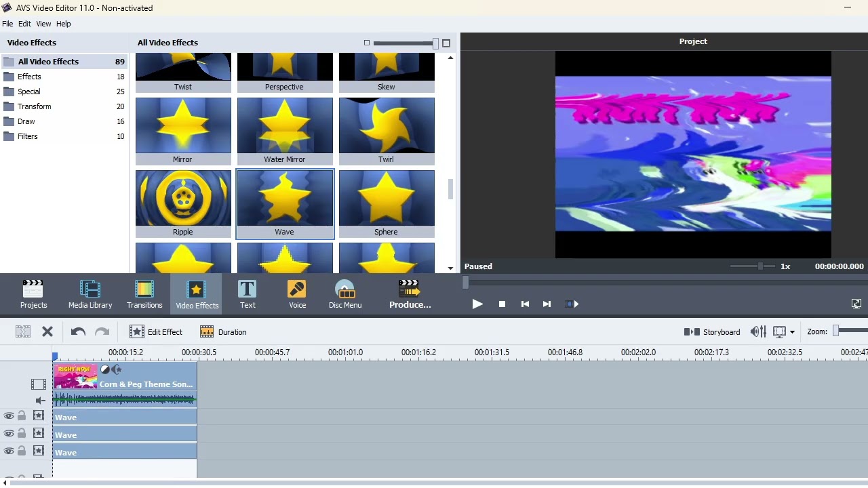Select the Ripple effect thumbnail

pyautogui.click(x=183, y=204)
